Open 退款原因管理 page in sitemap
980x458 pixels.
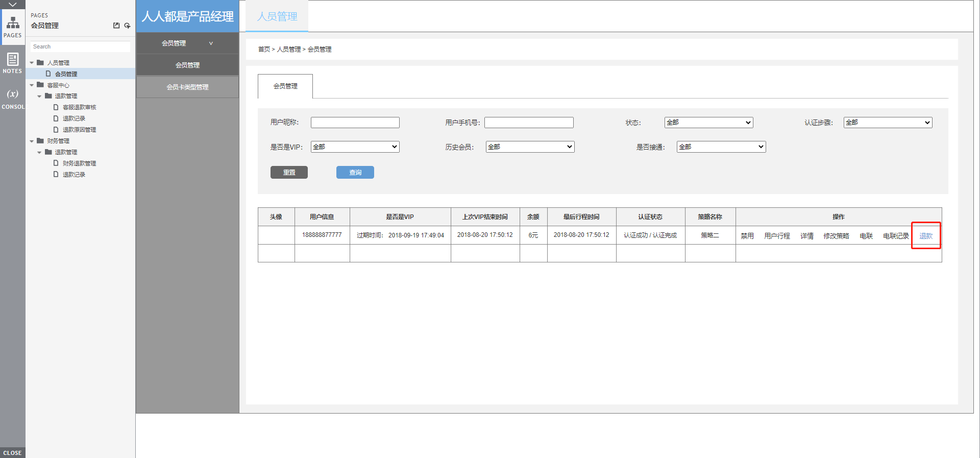click(79, 130)
